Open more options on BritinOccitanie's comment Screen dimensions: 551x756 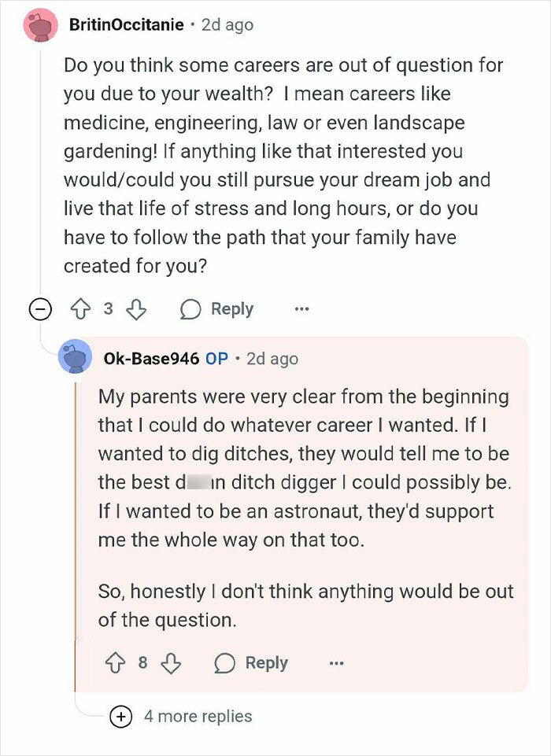click(301, 309)
